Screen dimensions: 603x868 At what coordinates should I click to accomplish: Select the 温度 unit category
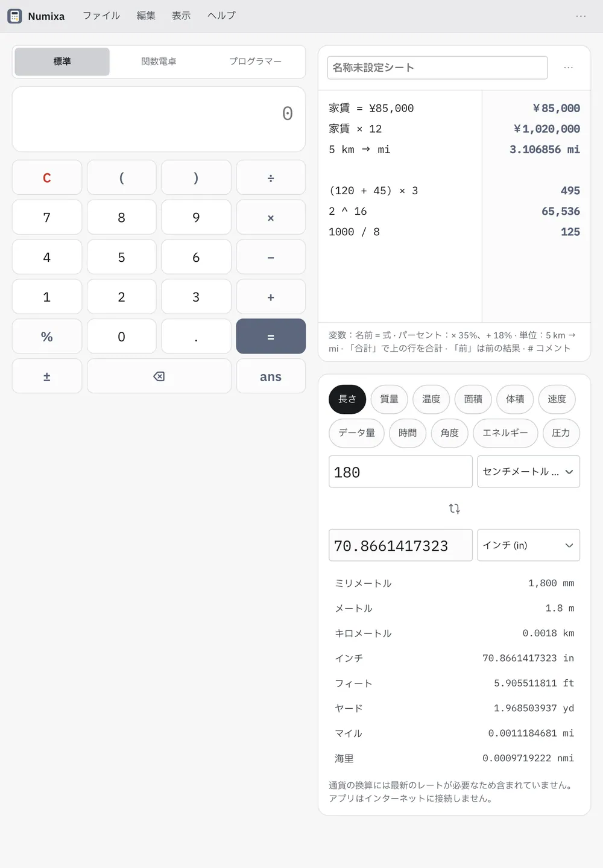(x=431, y=399)
